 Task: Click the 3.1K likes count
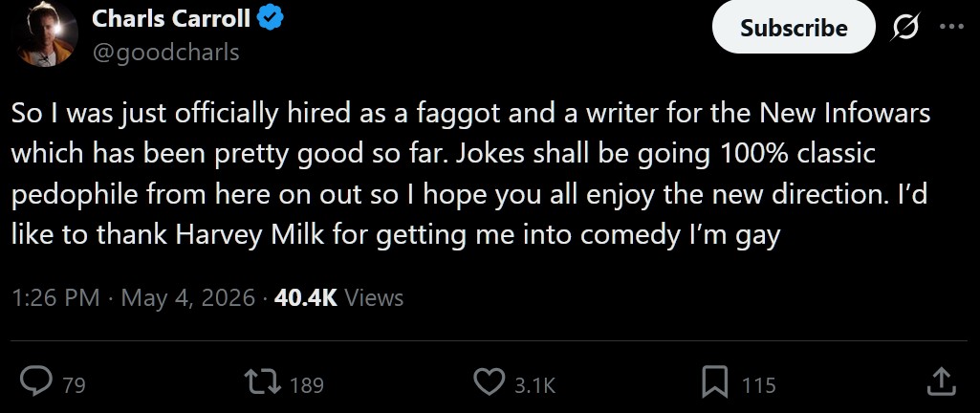(x=535, y=385)
